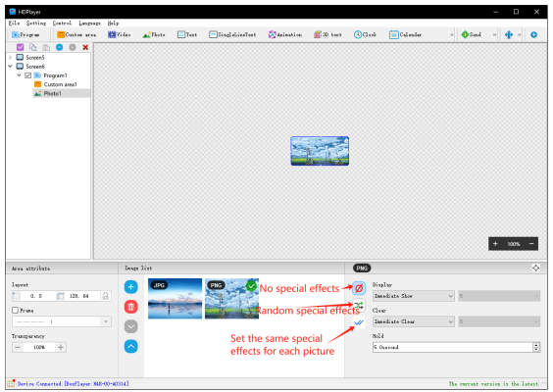
Task: Click the blue add image plus button
Action: 130,287
